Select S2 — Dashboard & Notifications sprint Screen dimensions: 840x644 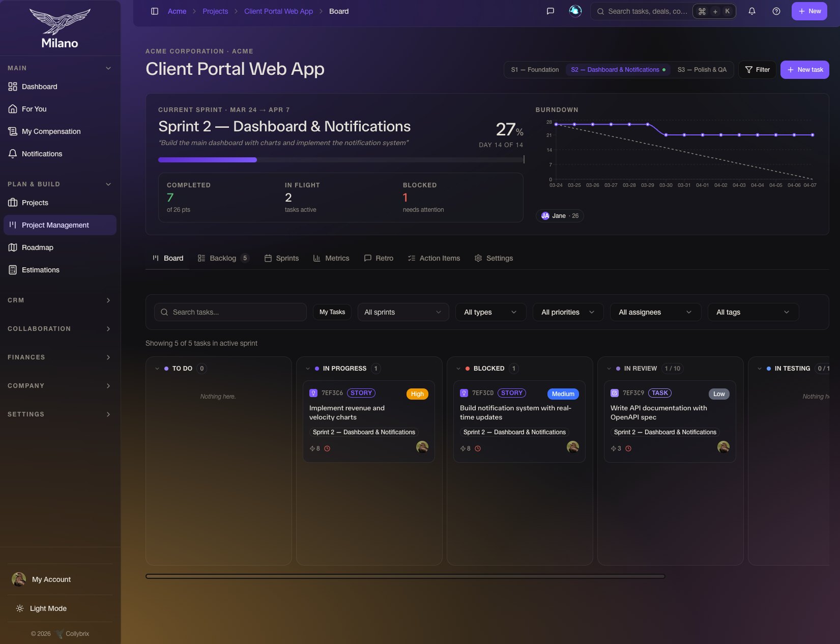(x=618, y=70)
